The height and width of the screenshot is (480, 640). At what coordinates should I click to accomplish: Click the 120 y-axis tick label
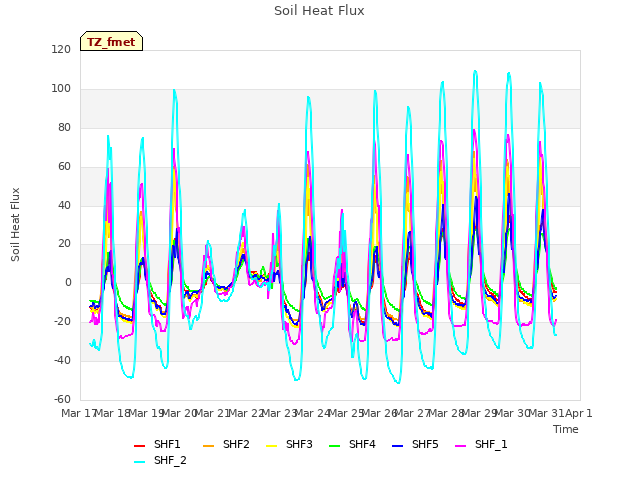click(x=61, y=50)
